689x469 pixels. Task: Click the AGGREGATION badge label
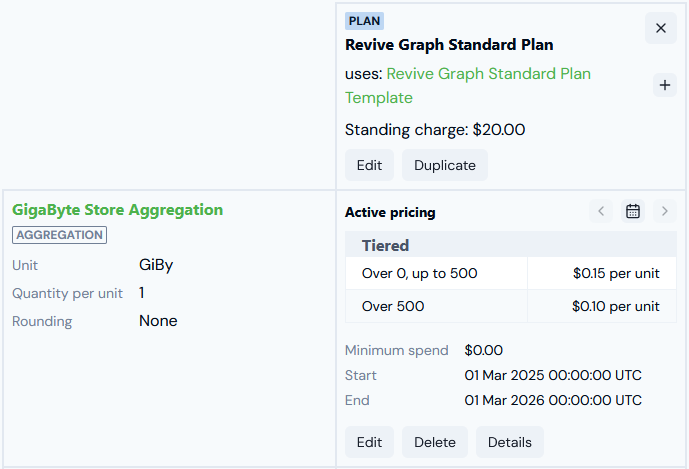coord(59,235)
